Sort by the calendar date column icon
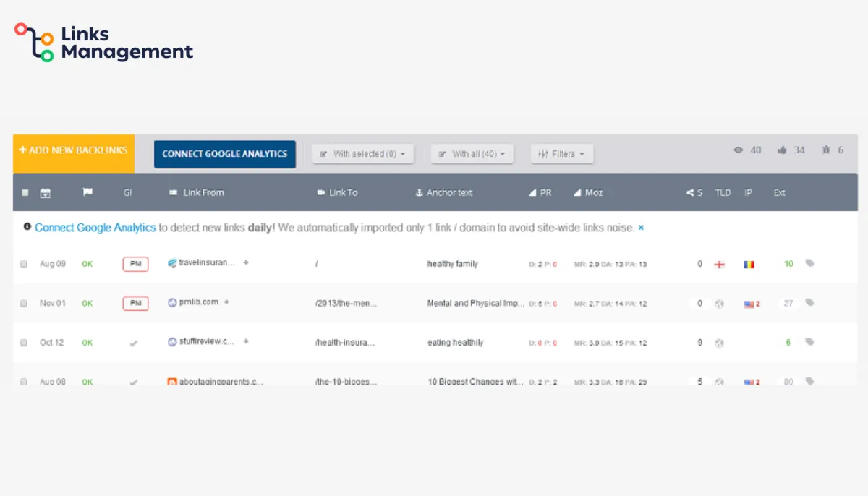This screenshot has height=496, width=868. click(x=46, y=193)
